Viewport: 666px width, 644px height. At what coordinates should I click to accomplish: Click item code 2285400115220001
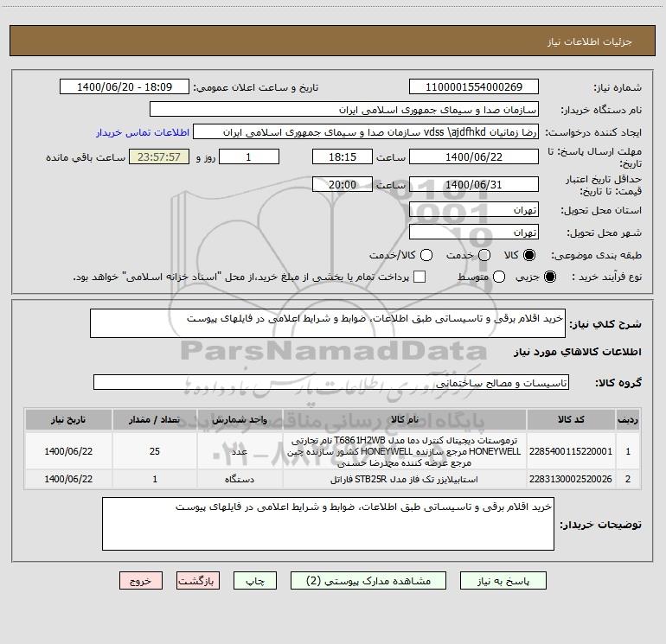[571, 451]
